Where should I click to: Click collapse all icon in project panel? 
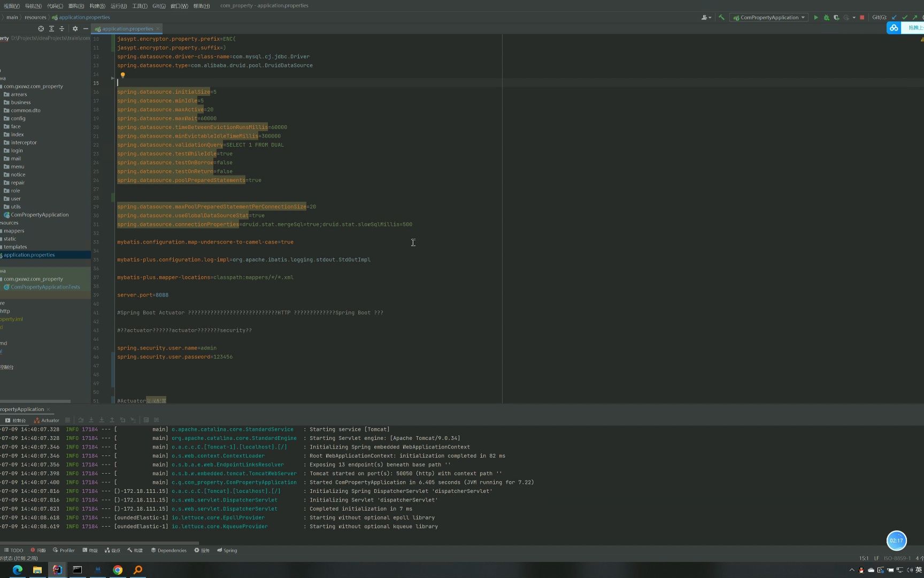[61, 28]
